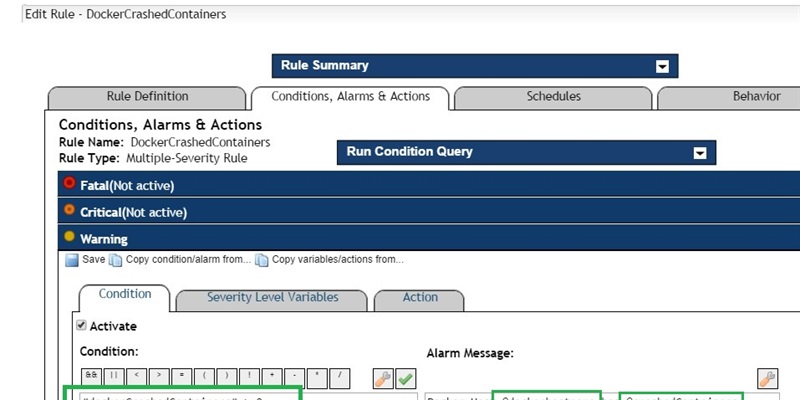Screen dimensions: 800x400
Task: Click the Copy condition/alarm from icon
Action: [116, 260]
